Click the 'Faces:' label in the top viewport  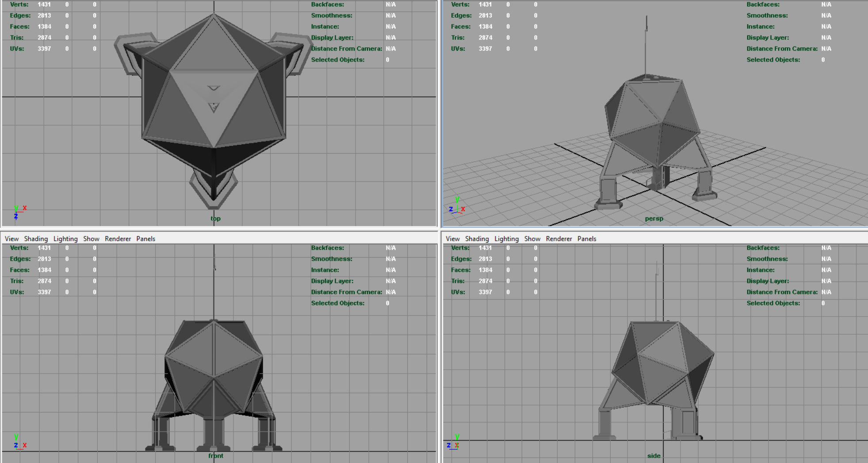pos(20,27)
